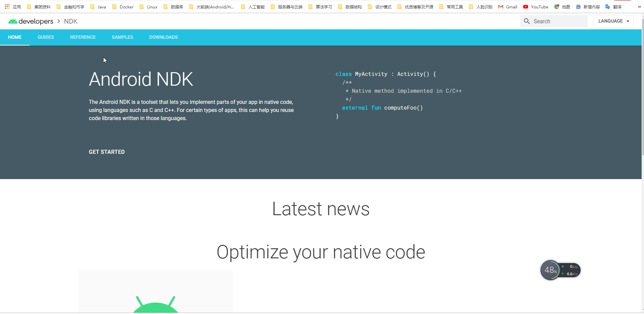Image resolution: width=644 pixels, height=314 pixels.
Task: Switch to the DOWNLOADS tab
Action: pos(164,37)
